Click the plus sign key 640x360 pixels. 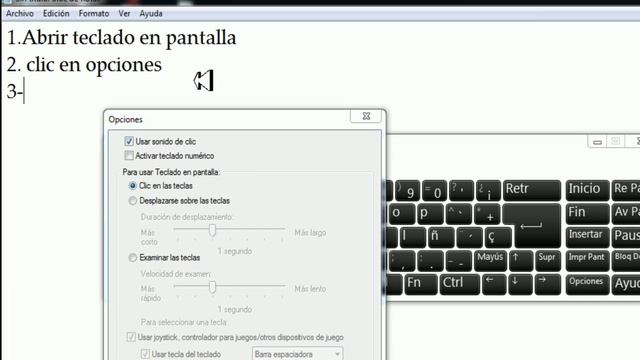pyautogui.click(x=487, y=213)
